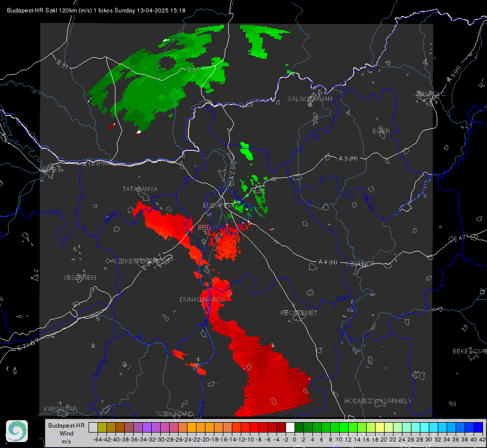
Task: Click the legend value label 20
Action: [x=384, y=440]
